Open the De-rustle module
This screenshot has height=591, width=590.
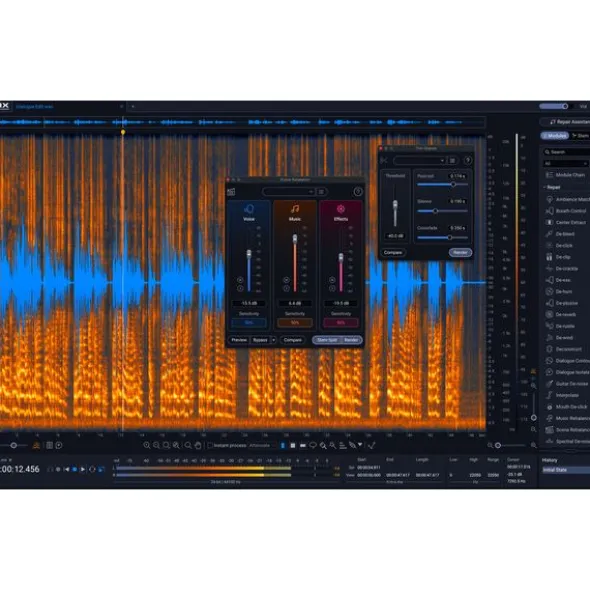(561, 326)
